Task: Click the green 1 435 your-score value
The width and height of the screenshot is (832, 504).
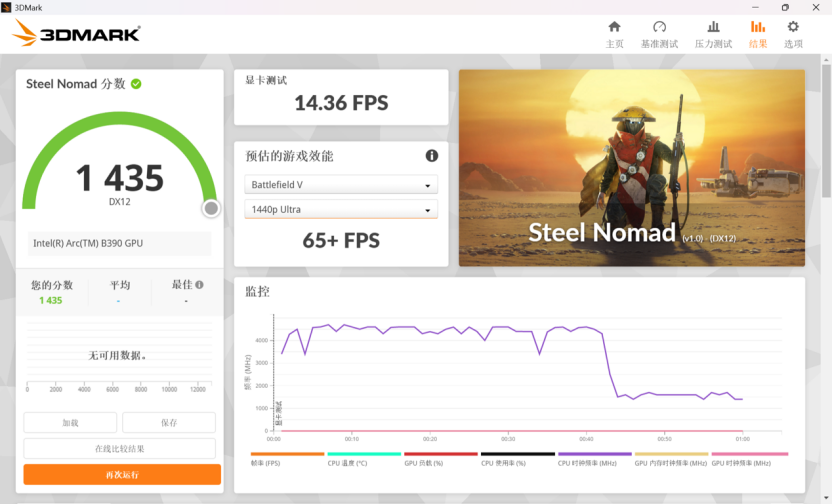Action: point(50,300)
